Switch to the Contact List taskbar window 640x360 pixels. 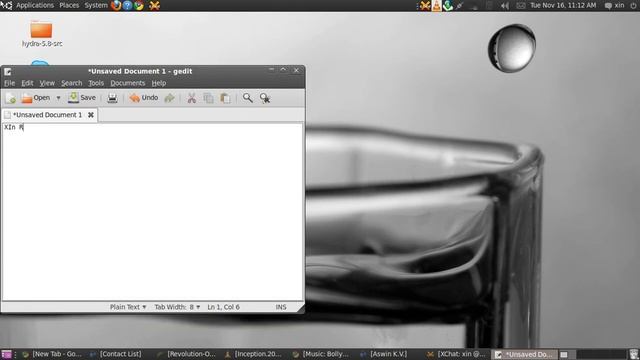coord(116,354)
